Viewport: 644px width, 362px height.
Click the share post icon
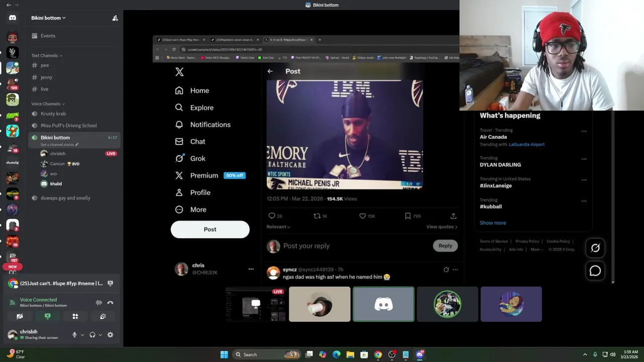coord(453,216)
